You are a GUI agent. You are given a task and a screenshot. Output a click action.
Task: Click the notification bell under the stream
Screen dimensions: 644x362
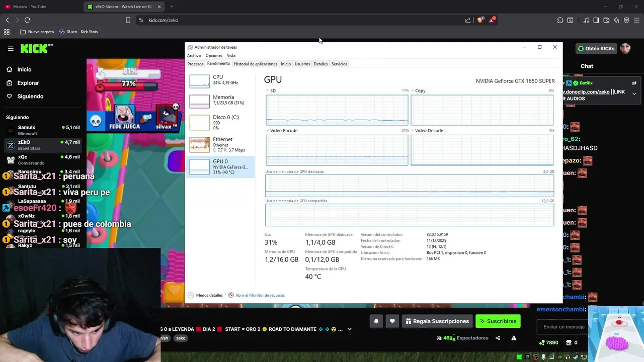coord(376,321)
